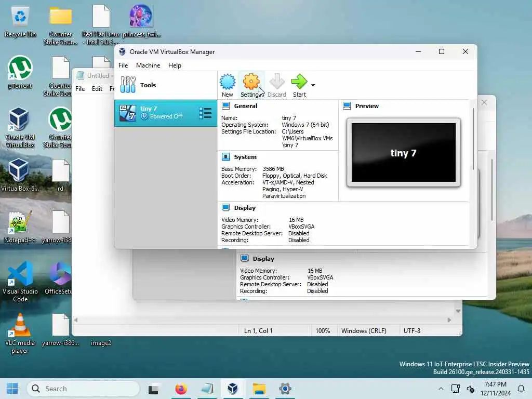
Task: Click the Settings gear on the taskbar
Action: pyautogui.click(x=285, y=389)
